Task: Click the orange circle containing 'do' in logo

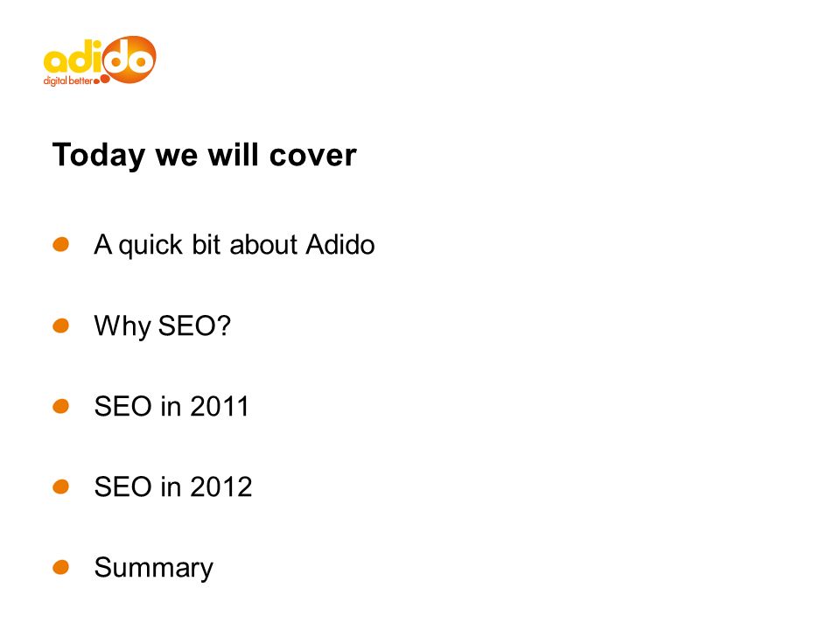Action: (x=129, y=59)
